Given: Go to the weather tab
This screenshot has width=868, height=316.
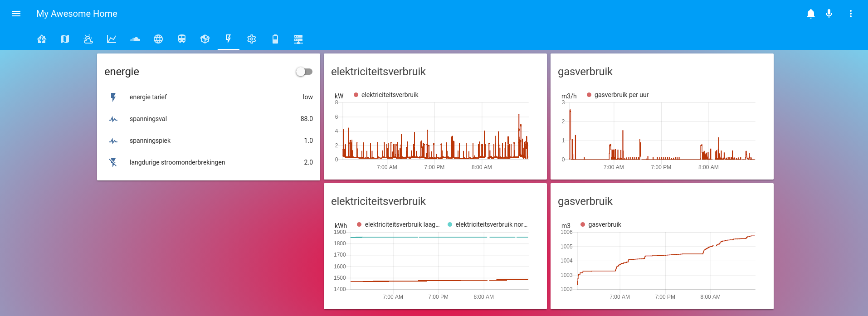Looking at the screenshot, I should click(88, 39).
